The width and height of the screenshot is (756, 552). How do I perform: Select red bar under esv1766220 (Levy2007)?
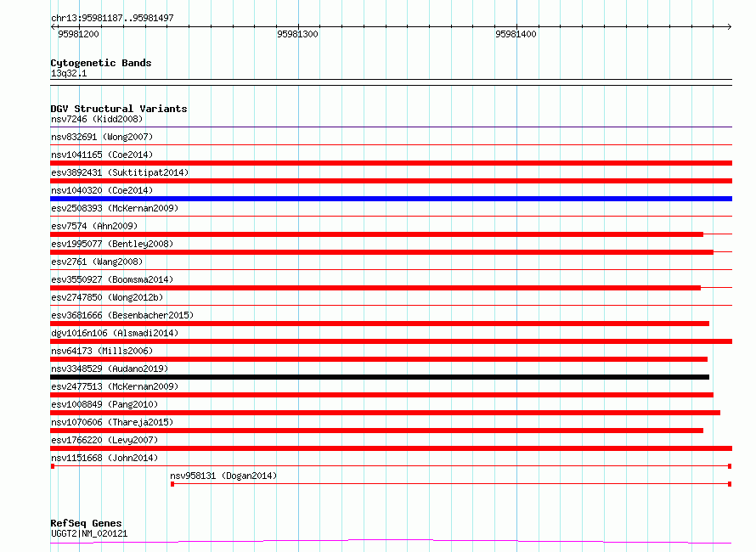coord(391,448)
